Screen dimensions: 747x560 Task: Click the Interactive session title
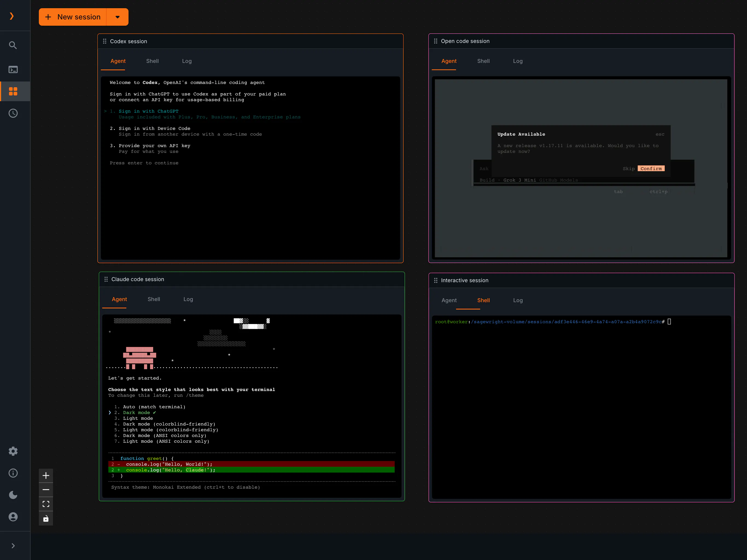pyautogui.click(x=464, y=280)
